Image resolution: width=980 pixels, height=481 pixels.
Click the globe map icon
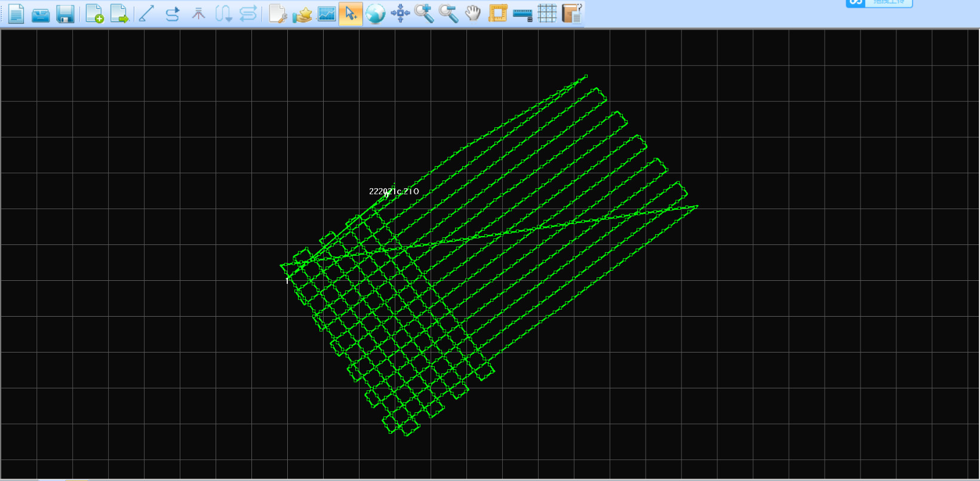click(376, 14)
